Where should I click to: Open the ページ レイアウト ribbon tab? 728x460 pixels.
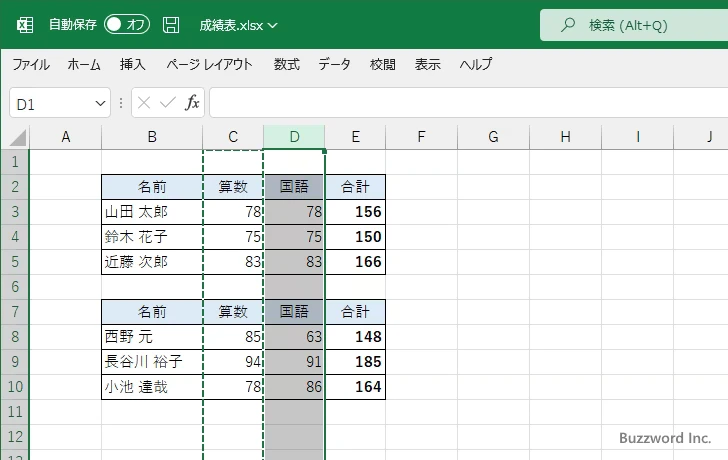[x=209, y=64]
